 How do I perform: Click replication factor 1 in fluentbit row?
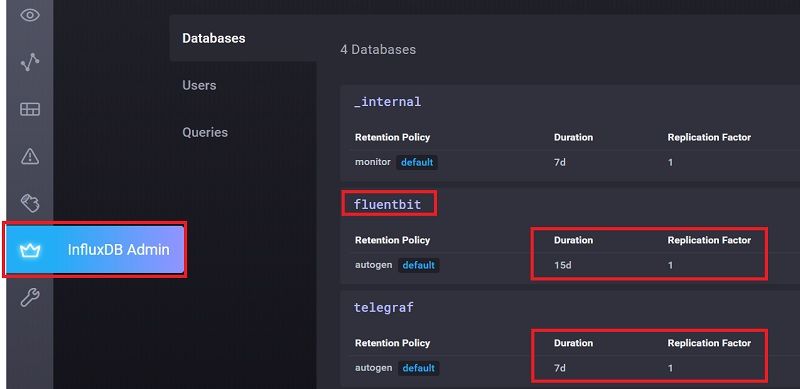[670, 265]
